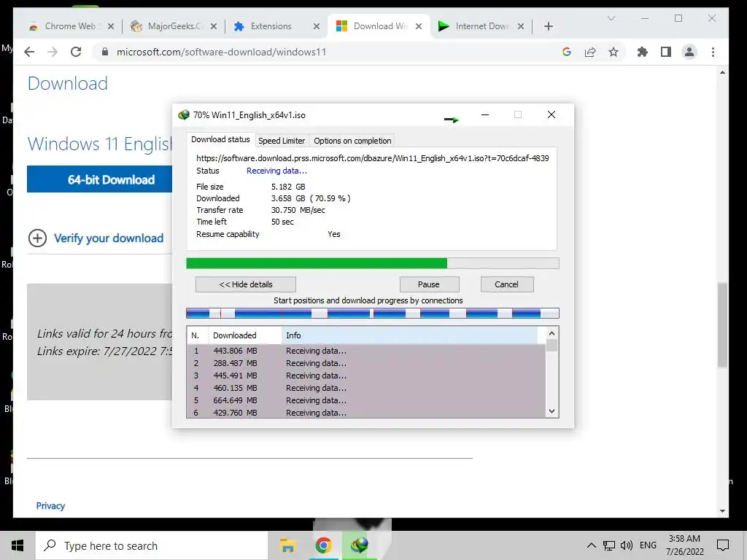Click the Downloaded column header
Viewport: 747px width, 560px height.
pos(245,335)
